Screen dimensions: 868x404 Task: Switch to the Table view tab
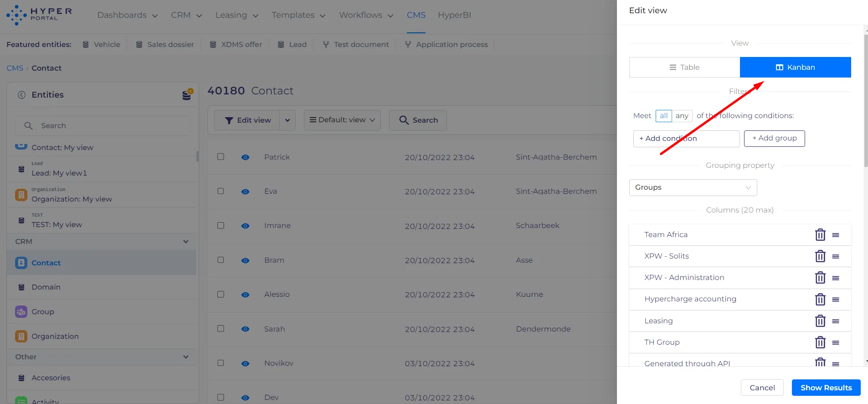click(x=684, y=67)
